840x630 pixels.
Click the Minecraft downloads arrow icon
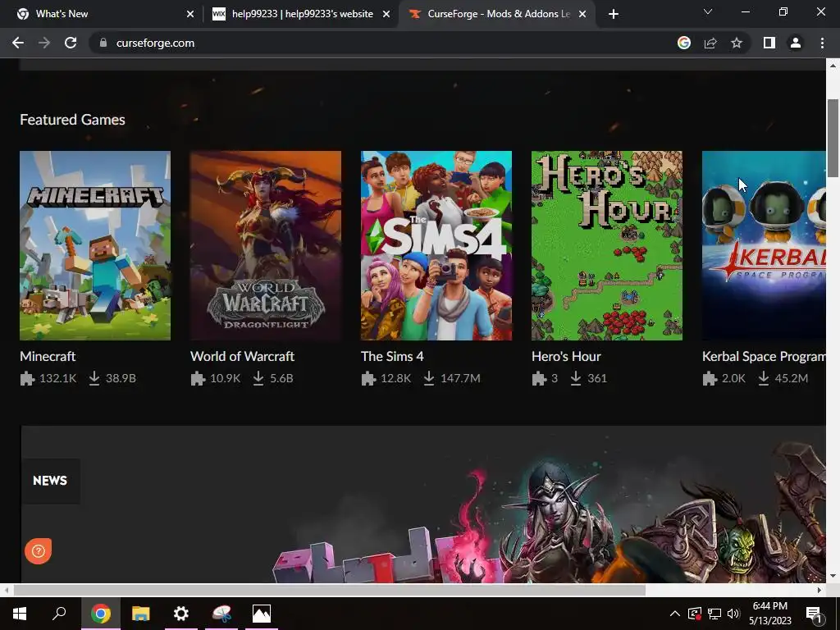coord(94,378)
